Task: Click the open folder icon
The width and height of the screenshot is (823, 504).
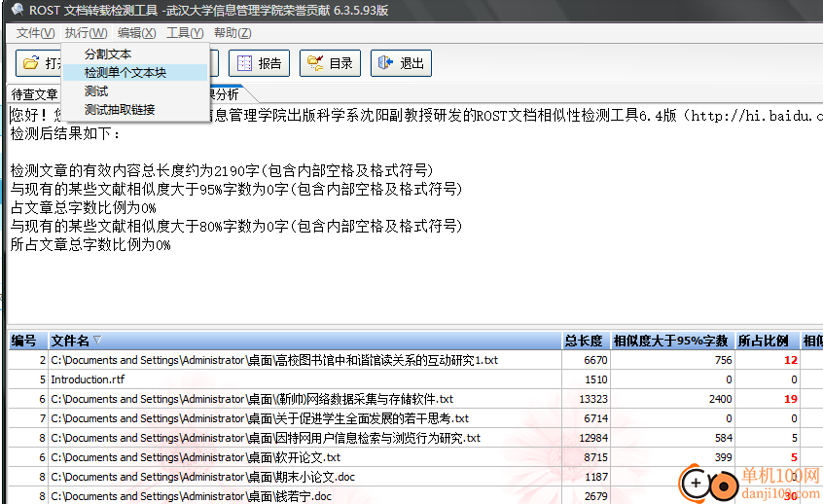Action: point(31,63)
